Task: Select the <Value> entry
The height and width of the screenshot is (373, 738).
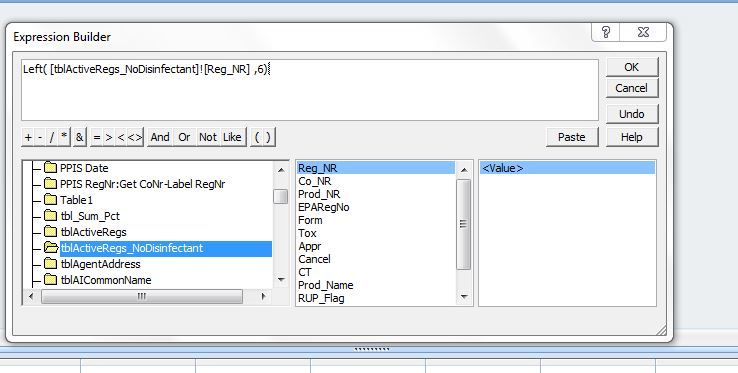Action: 567,168
